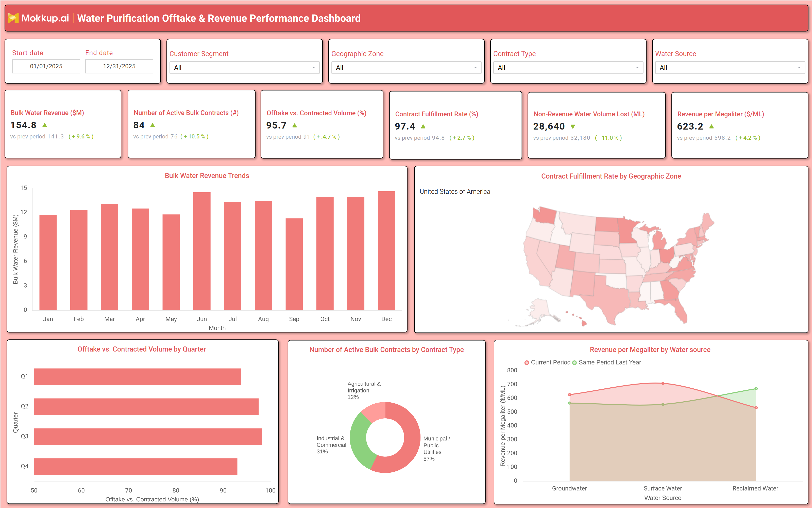Click the Reclaimed Water last year data point
The width and height of the screenshot is (812, 508).
pos(756,389)
